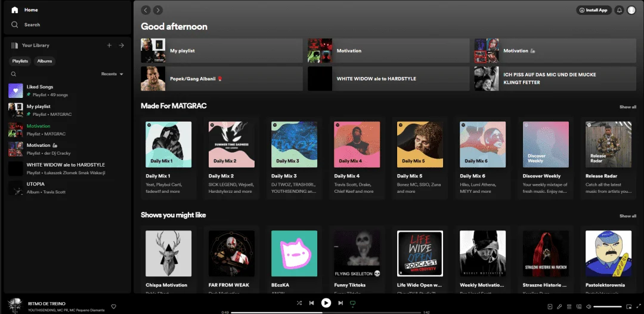Open Popek/Gang Albanii shortcut card
This screenshot has width=644, height=314.
[222, 79]
